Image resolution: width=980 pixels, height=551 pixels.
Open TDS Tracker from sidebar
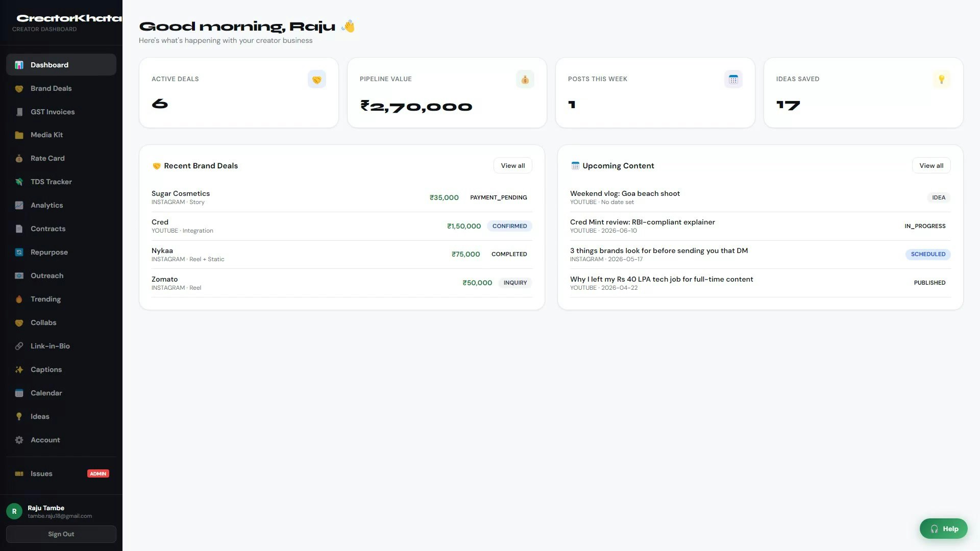(61, 182)
